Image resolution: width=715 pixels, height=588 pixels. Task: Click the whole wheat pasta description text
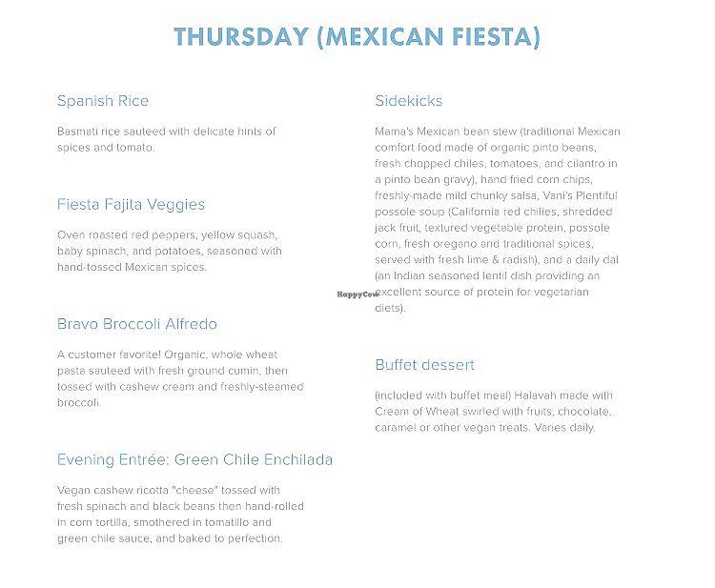(x=179, y=378)
